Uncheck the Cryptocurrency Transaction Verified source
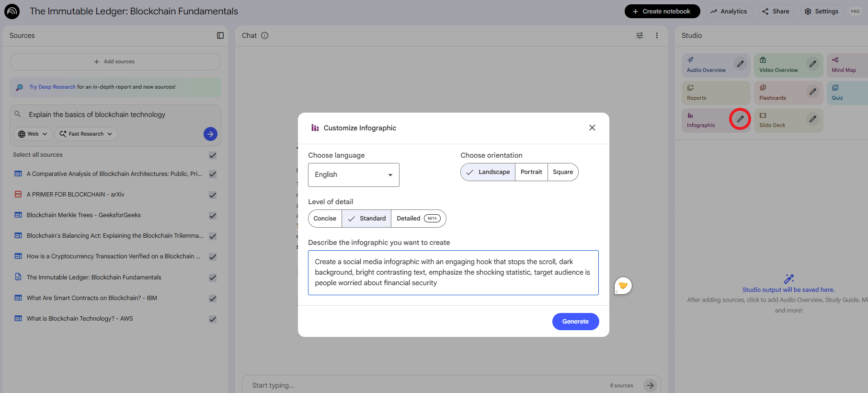The width and height of the screenshot is (868, 393). 213,257
